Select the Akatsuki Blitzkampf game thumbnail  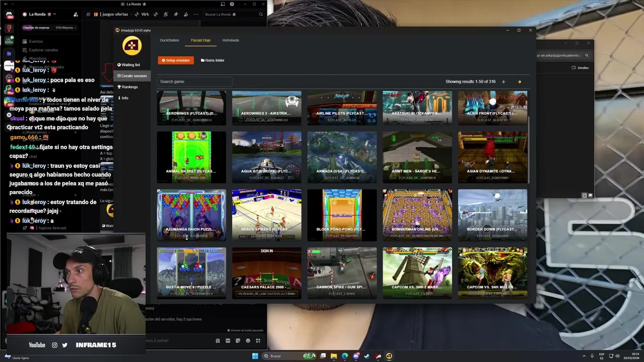click(x=417, y=108)
